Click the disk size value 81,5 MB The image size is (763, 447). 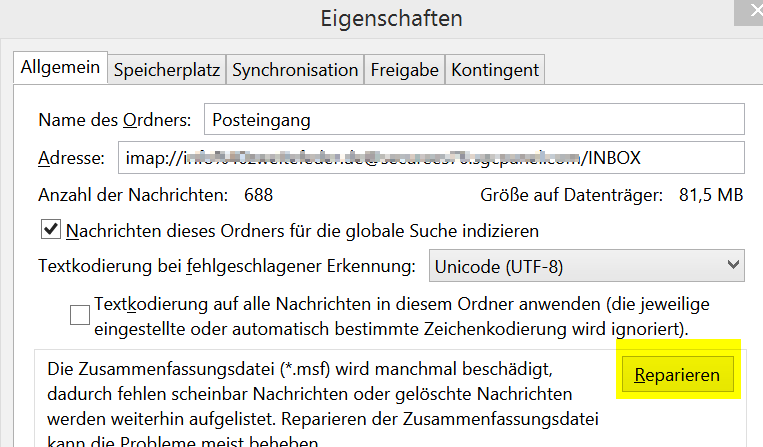pos(711,195)
